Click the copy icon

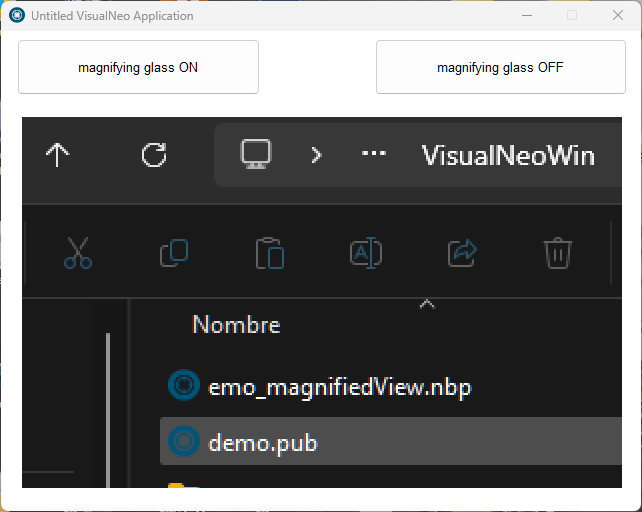174,253
